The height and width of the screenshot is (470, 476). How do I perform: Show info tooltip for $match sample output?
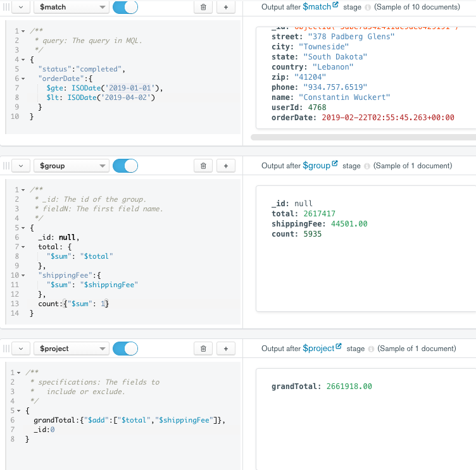pos(368,8)
